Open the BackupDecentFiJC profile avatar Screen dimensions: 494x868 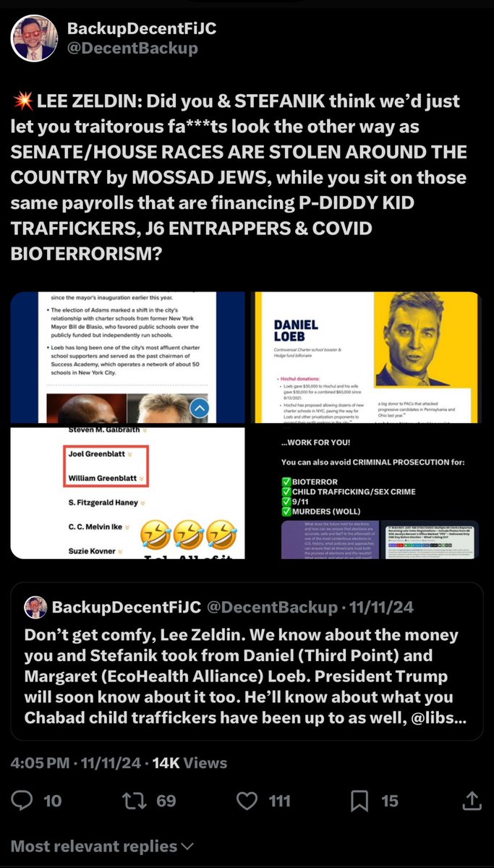(x=34, y=38)
